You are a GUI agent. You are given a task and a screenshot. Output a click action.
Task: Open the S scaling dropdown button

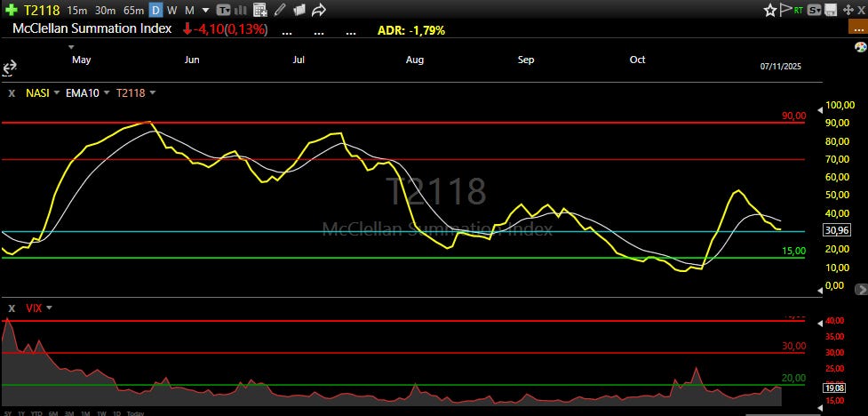815,10
